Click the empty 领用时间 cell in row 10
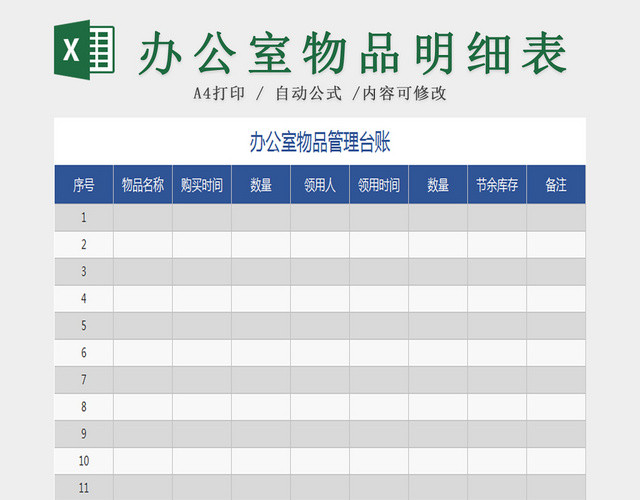This screenshot has width=640, height=500. coord(379,461)
